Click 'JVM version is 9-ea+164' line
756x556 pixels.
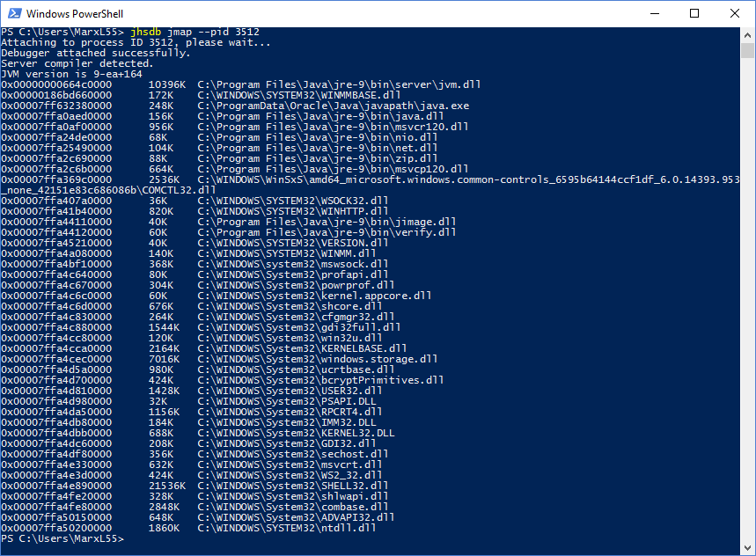71,74
